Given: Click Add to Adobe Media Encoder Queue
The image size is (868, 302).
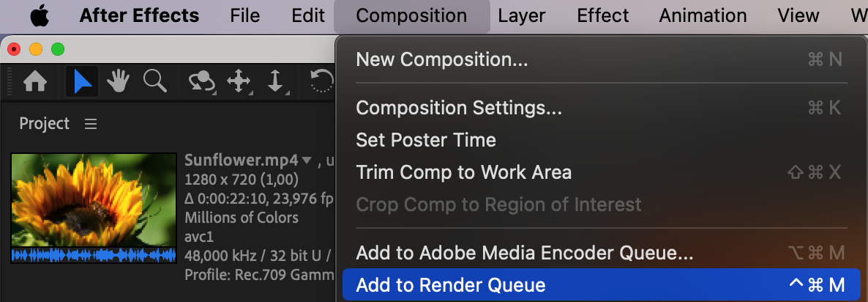Looking at the screenshot, I should pos(524,254).
